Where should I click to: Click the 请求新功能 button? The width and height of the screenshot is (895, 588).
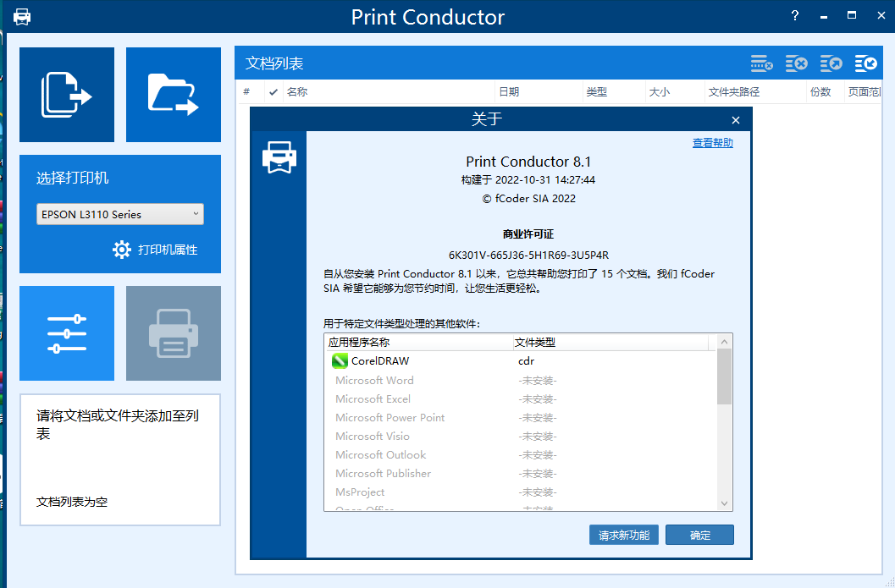point(624,535)
